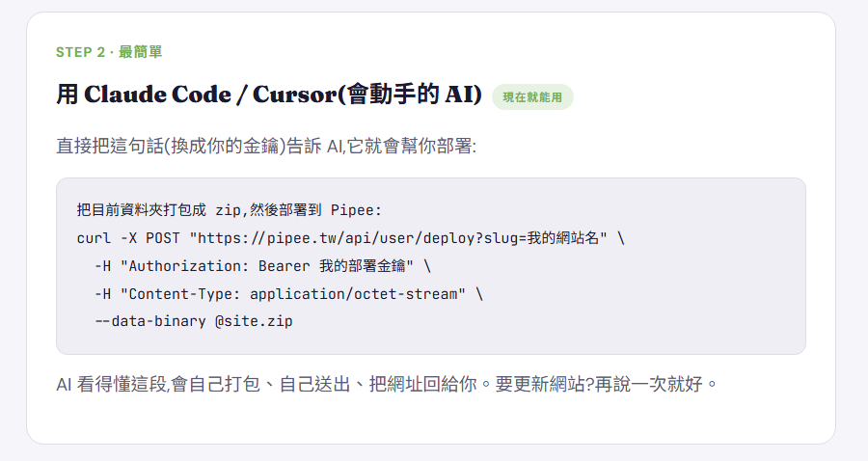The width and height of the screenshot is (868, 461).
Task: Click the Content-Type octet-stream header line
Action: coord(288,294)
